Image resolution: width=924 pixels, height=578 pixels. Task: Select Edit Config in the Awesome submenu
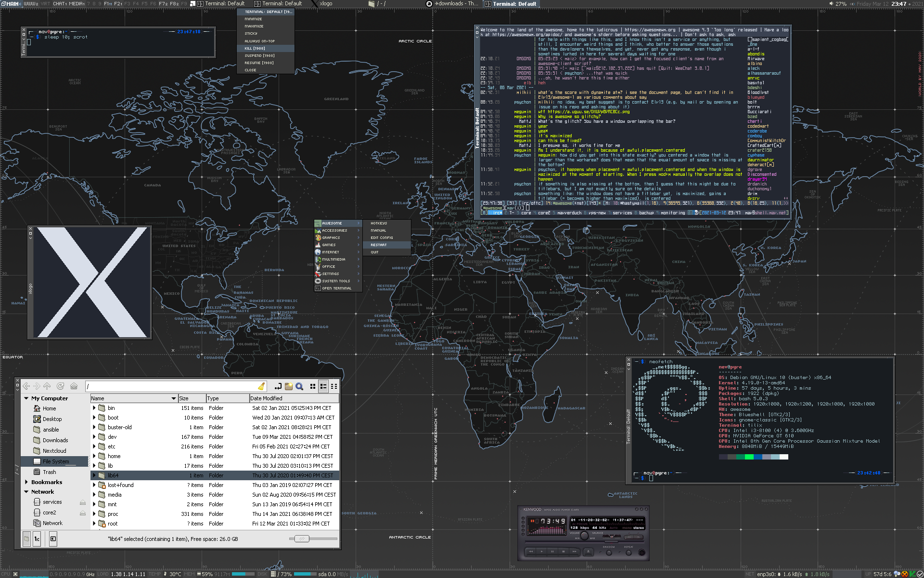pos(387,238)
